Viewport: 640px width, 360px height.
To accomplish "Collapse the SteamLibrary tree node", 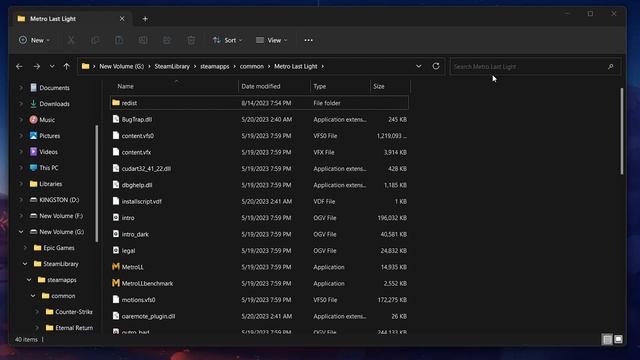I will click(x=25, y=264).
